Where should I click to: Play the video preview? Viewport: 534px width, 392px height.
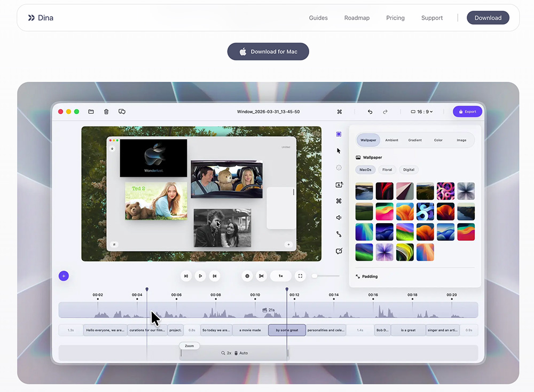200,276
